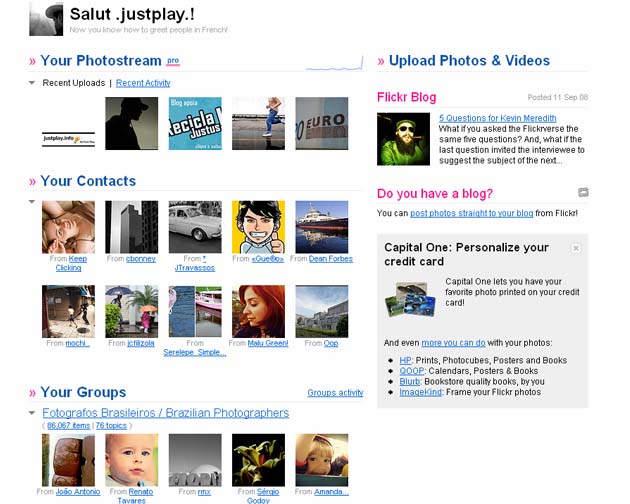Open the silhouette with cap upload thumbnail
This screenshot has height=504, width=630.
click(132, 123)
